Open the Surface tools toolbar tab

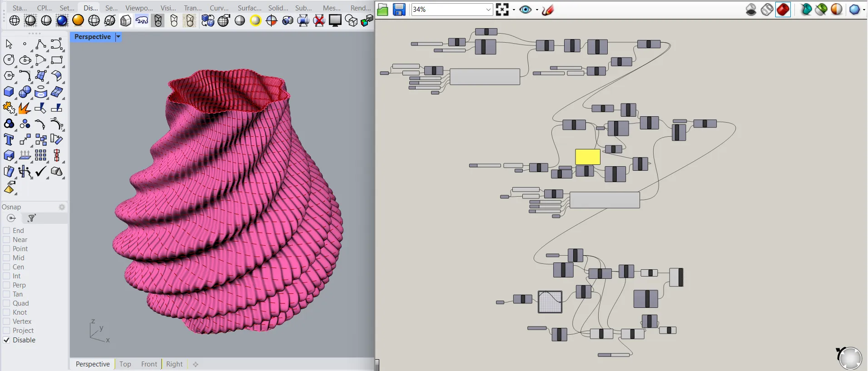249,8
